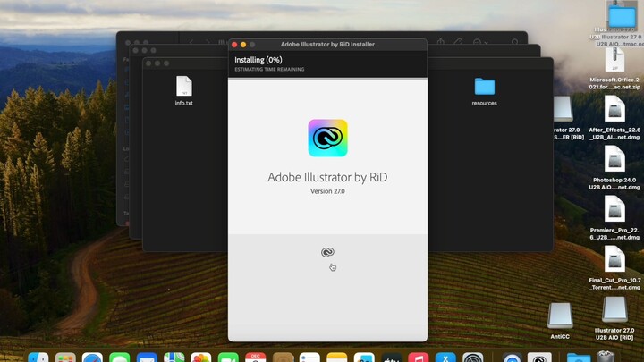Screen dimensions: 644x362
Task: Open Finder from the Dock
Action: 38,358
